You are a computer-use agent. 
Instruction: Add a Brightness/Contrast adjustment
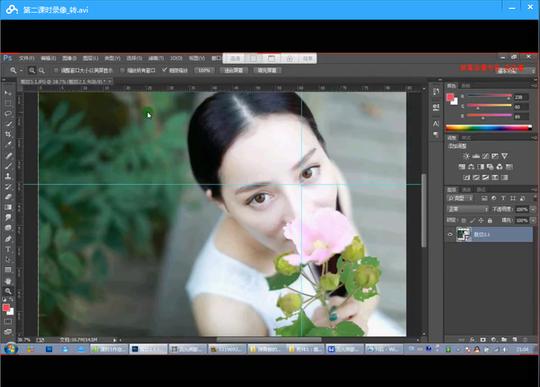pyautogui.click(x=466, y=156)
